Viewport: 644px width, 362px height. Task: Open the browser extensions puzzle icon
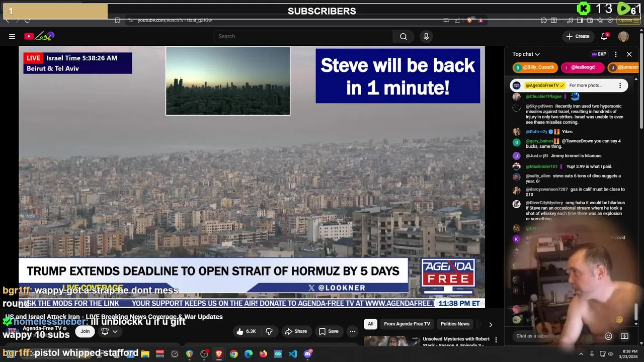(544, 20)
